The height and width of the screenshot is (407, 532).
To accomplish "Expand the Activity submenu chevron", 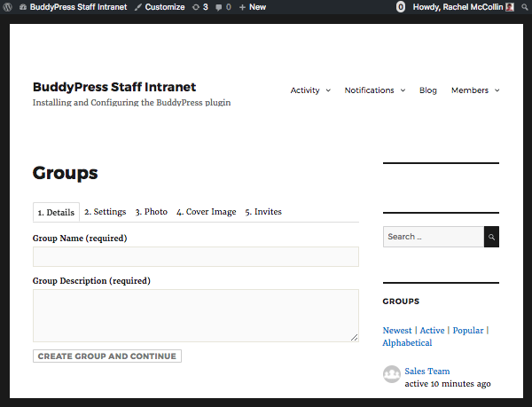I will pos(328,90).
